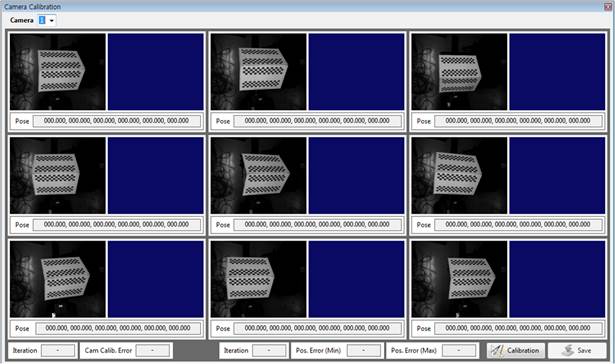Click the blue panel in bottom-left cell
Viewport: 615px width, 364px height.
156,279
